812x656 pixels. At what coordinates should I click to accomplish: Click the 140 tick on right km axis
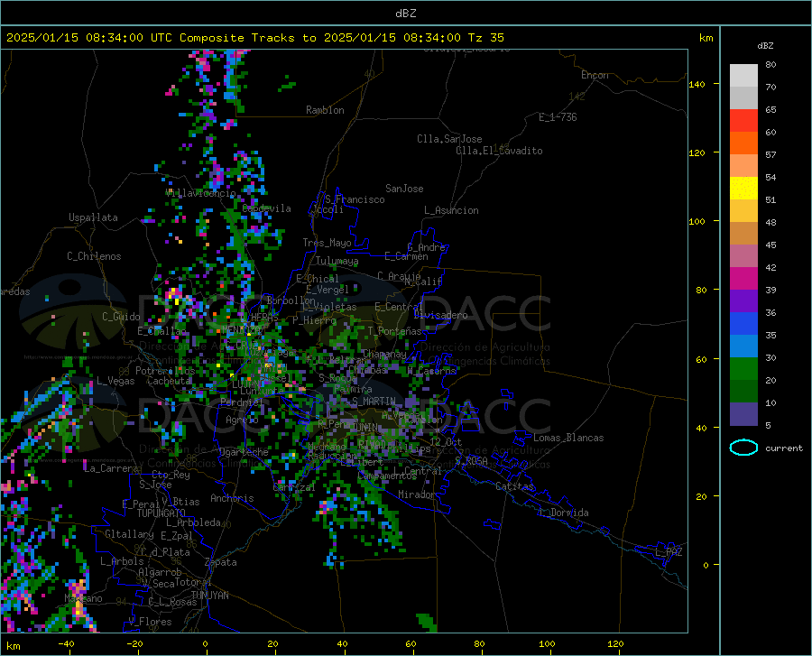click(x=697, y=84)
